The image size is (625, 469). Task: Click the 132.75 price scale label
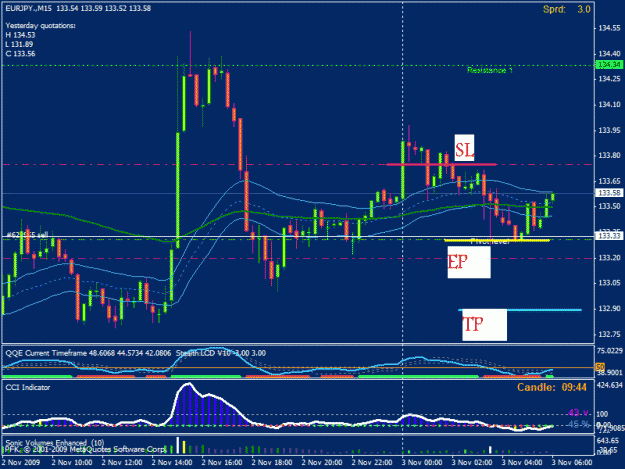(x=609, y=334)
